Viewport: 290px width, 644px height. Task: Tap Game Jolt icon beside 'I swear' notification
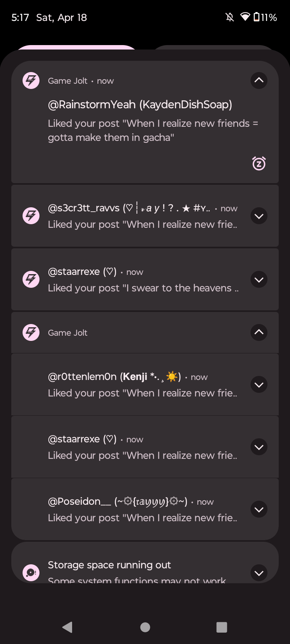(31, 279)
